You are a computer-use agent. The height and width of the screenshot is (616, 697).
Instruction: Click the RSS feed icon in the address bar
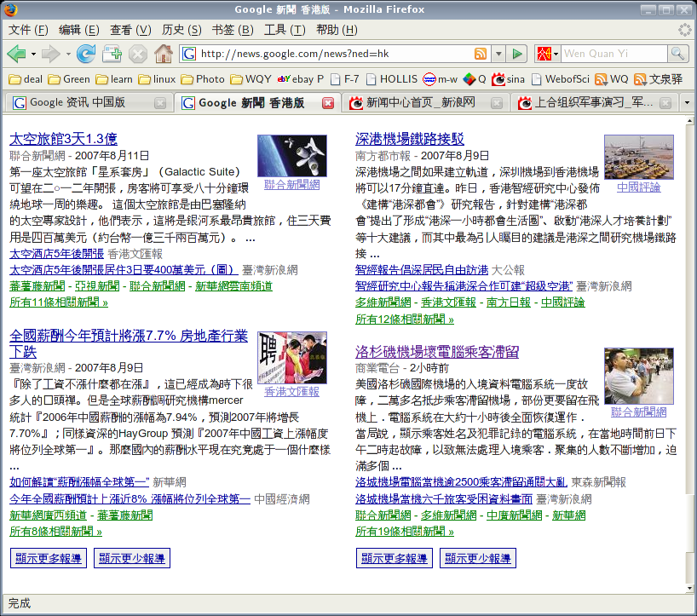tap(481, 54)
